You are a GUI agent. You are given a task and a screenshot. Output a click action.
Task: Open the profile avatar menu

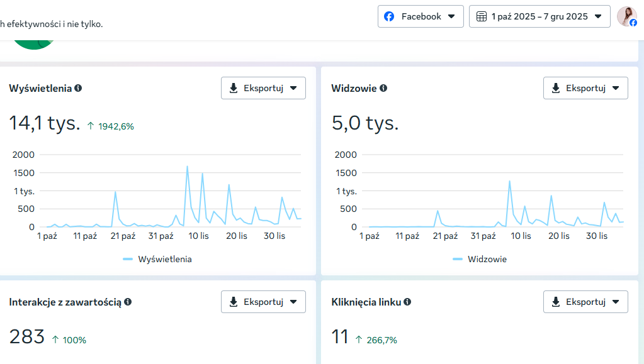coord(627,16)
